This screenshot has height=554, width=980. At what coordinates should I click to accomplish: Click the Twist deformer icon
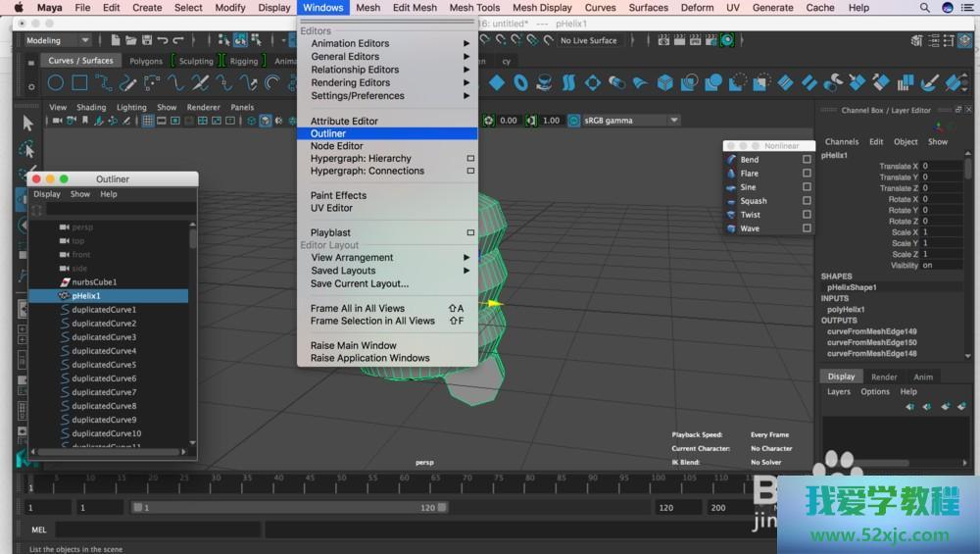731,214
